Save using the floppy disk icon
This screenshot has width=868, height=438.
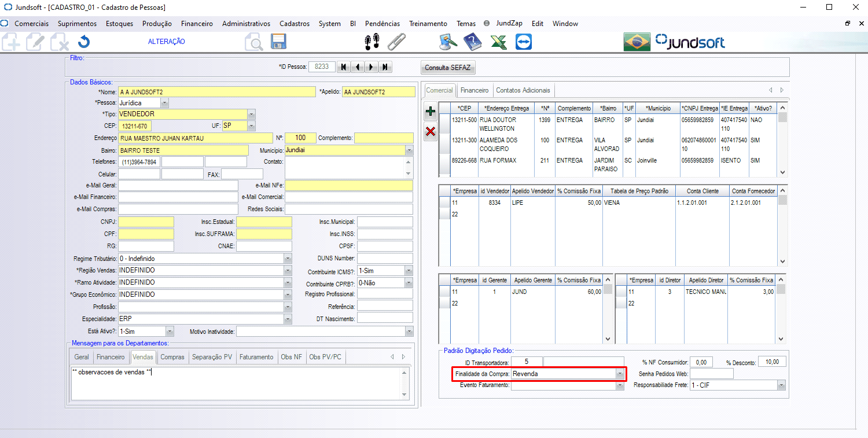pyautogui.click(x=279, y=42)
